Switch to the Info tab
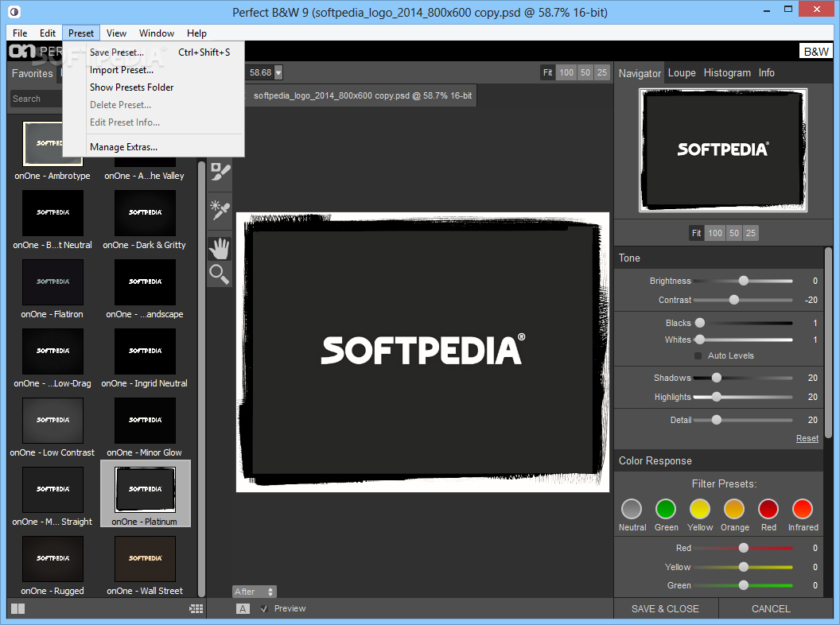 766,73
